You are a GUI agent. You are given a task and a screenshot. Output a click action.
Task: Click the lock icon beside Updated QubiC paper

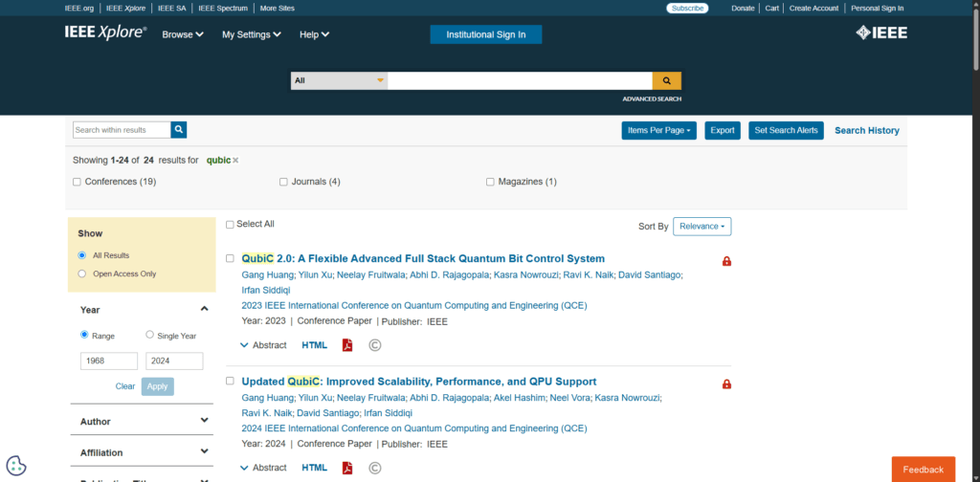(x=726, y=384)
